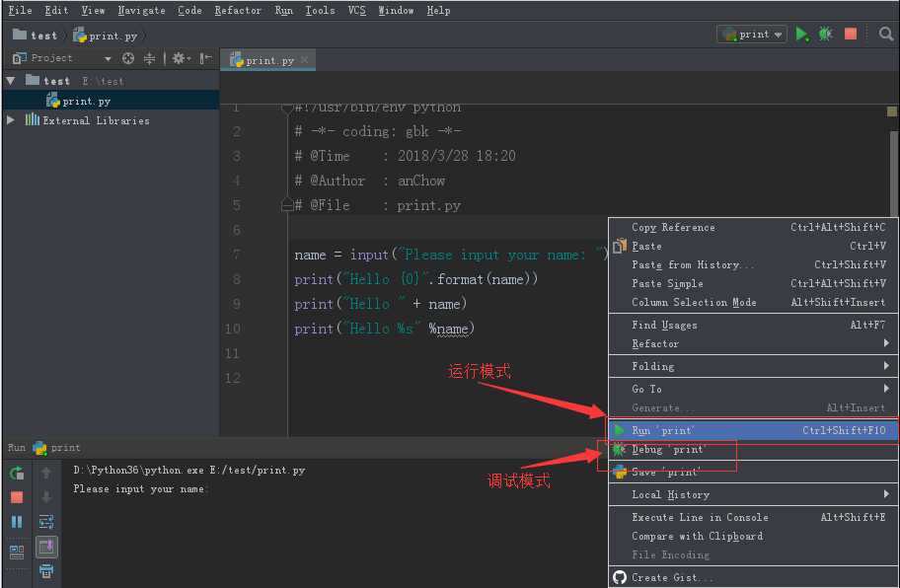Open Search Everywhere magnifier icon

pos(885,35)
